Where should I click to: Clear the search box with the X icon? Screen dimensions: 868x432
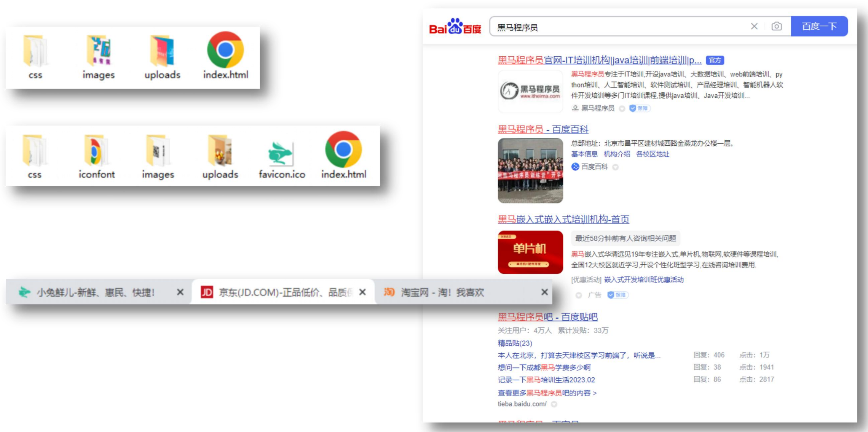coord(754,27)
